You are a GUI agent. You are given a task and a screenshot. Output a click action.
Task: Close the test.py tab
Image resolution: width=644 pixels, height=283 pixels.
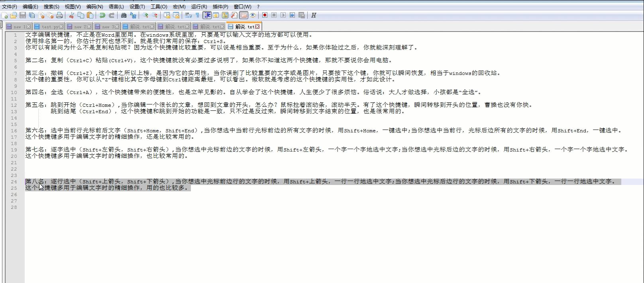point(61,27)
